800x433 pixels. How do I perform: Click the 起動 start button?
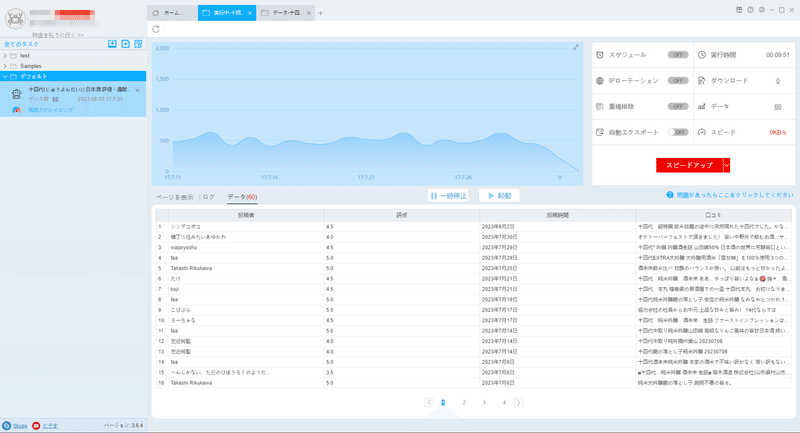click(499, 196)
